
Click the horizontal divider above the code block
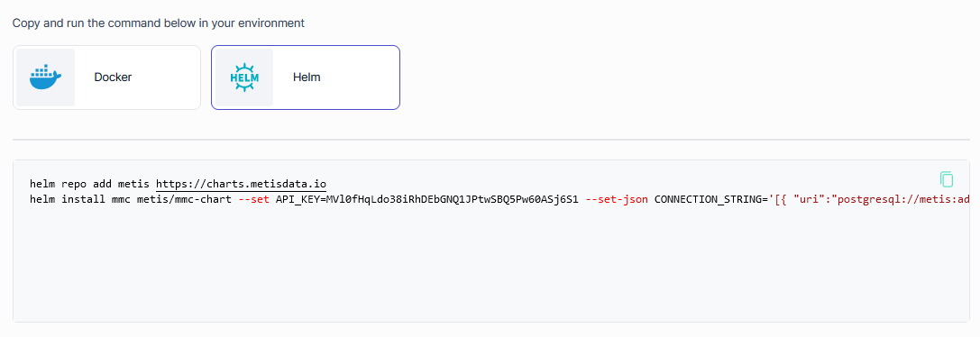click(490, 140)
